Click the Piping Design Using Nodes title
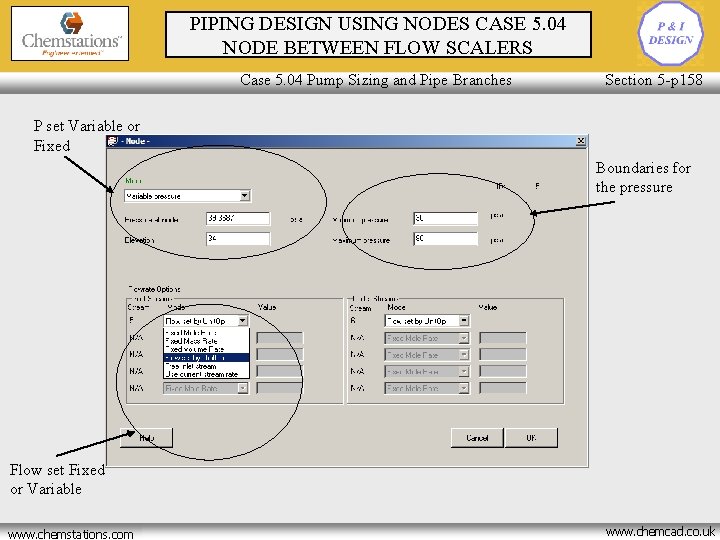 tap(378, 35)
